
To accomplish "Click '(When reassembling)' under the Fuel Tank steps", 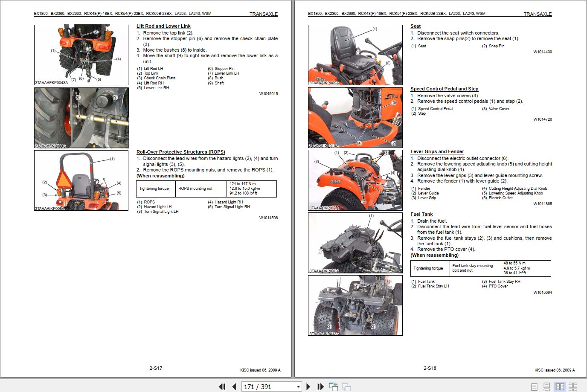I will point(435,255).
